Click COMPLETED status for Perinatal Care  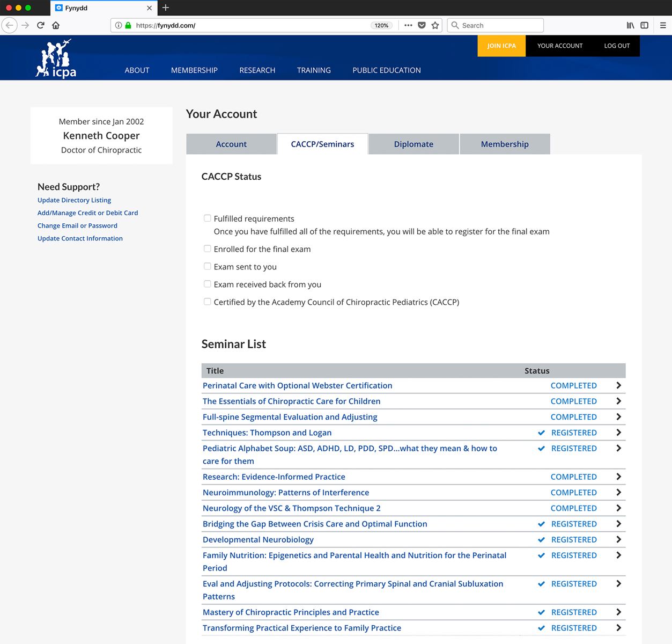point(573,385)
